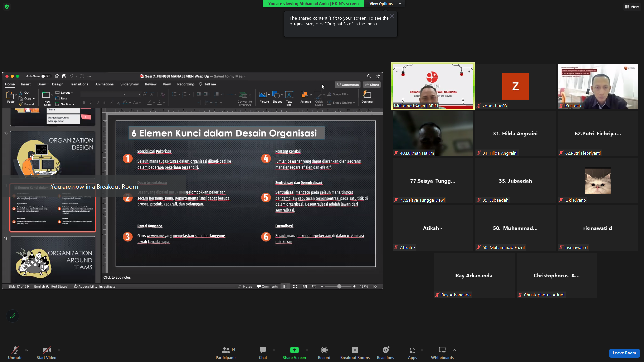Image resolution: width=644 pixels, height=362 pixels.
Task: Insert a New Slide
Action: click(x=47, y=98)
